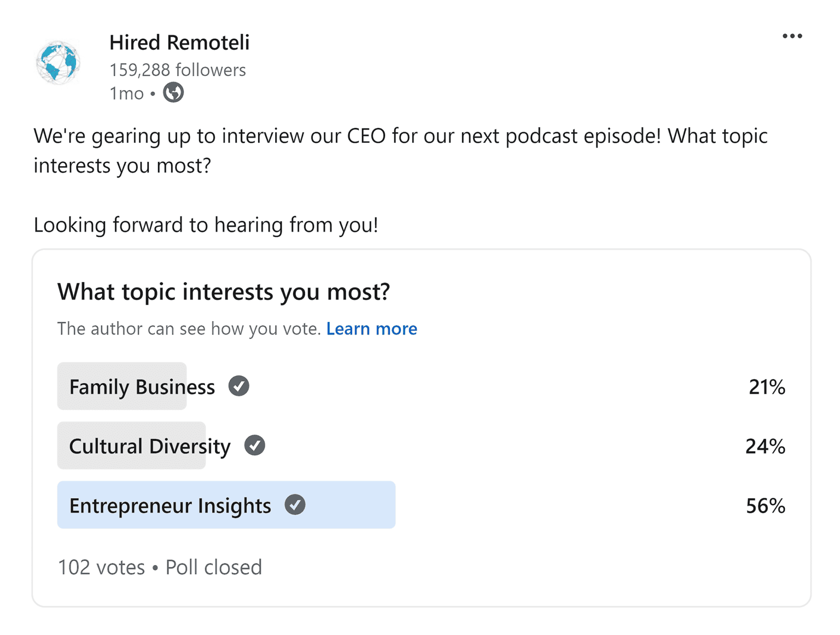Click the 159,288 followers count
The image size is (840, 635).
[x=178, y=70]
